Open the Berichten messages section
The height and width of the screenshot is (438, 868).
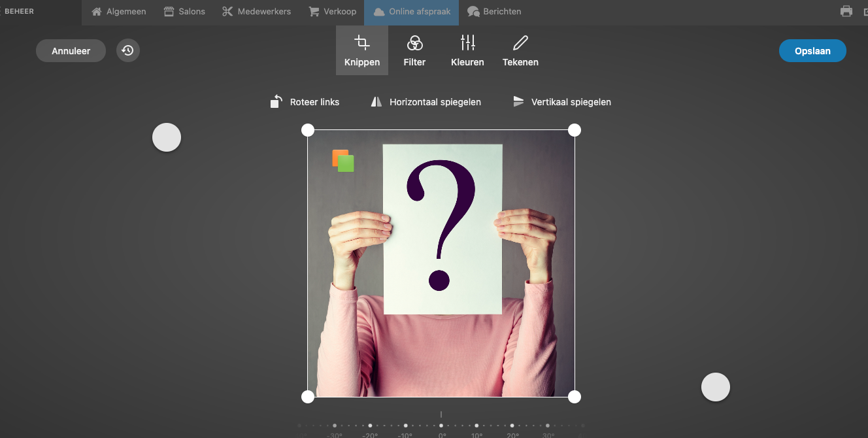click(494, 12)
